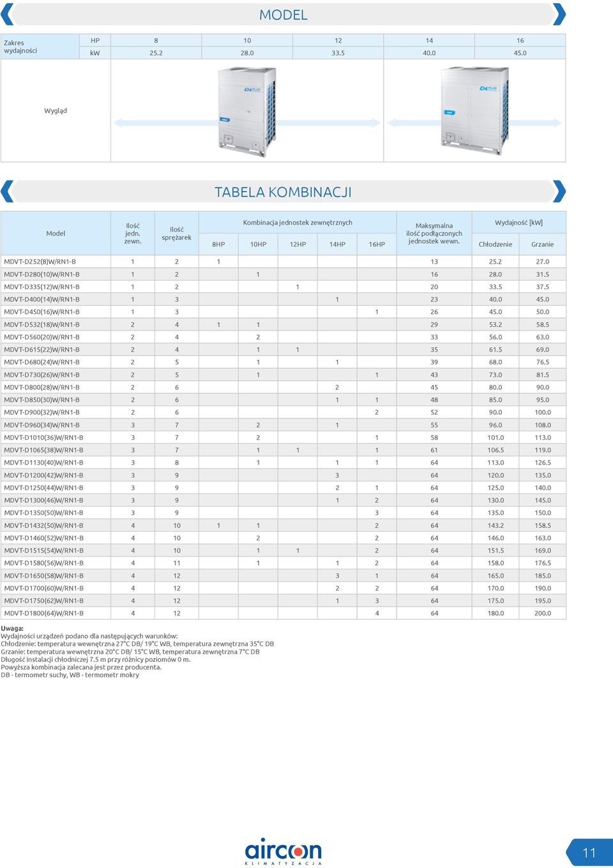Select model MDVT-D400(14)W/RN1-B
The width and height of the screenshot is (613, 868).
[42, 299]
